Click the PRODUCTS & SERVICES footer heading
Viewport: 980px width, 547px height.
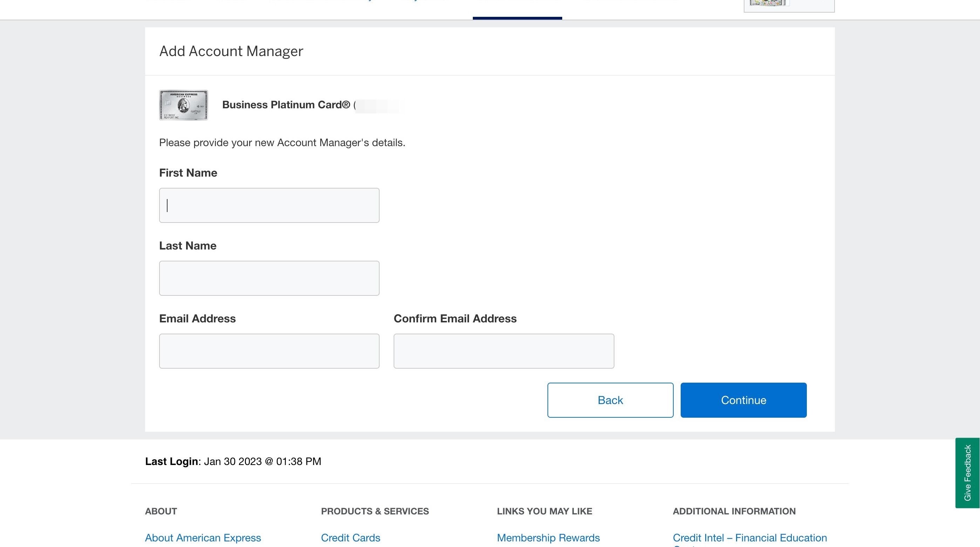[375, 511]
